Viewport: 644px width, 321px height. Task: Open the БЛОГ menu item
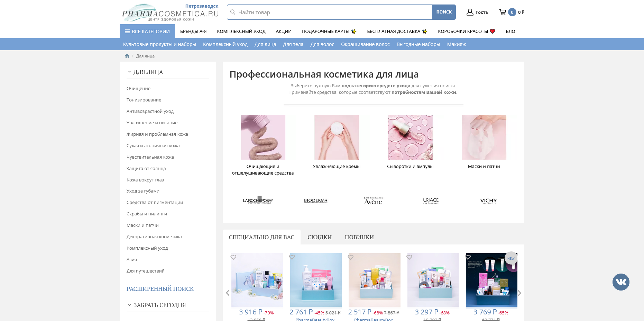pos(512,31)
